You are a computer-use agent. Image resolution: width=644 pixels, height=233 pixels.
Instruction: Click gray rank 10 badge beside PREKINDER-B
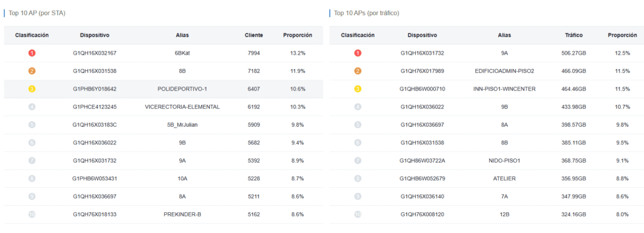click(x=32, y=214)
